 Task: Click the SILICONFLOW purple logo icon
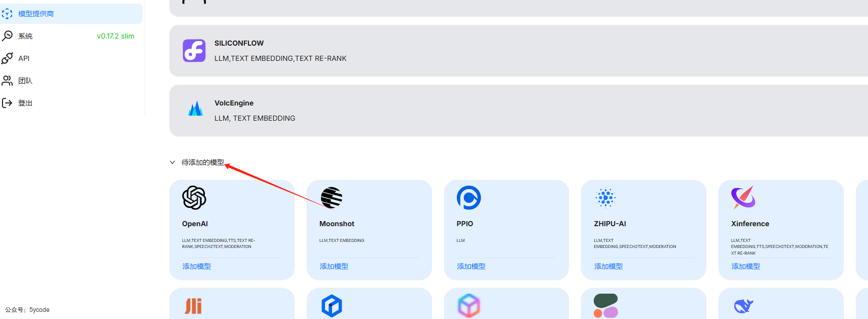click(x=194, y=51)
